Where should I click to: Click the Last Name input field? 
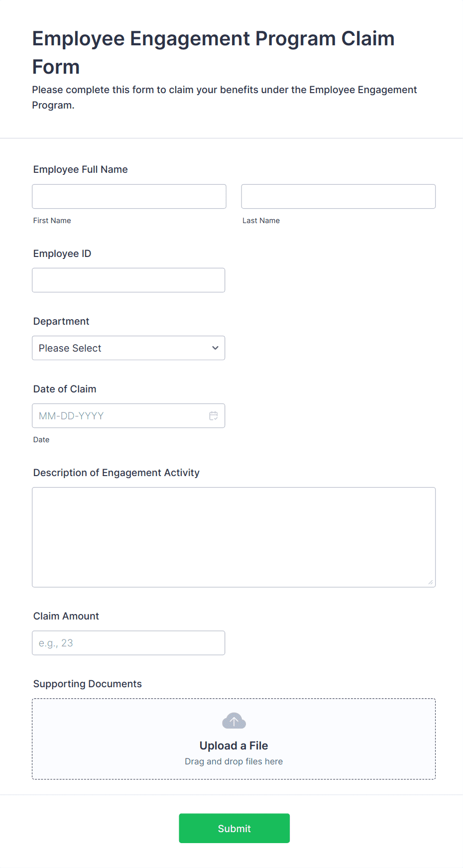coord(338,197)
